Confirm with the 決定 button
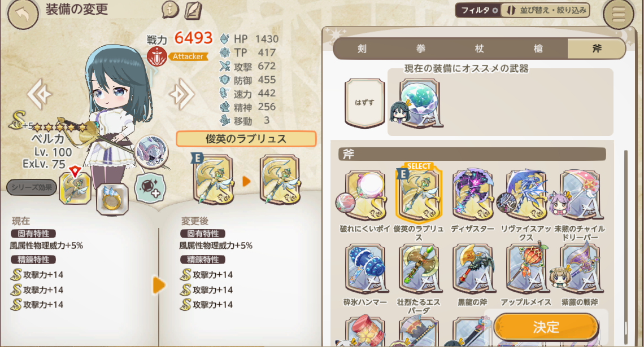The width and height of the screenshot is (644, 347). [x=546, y=327]
